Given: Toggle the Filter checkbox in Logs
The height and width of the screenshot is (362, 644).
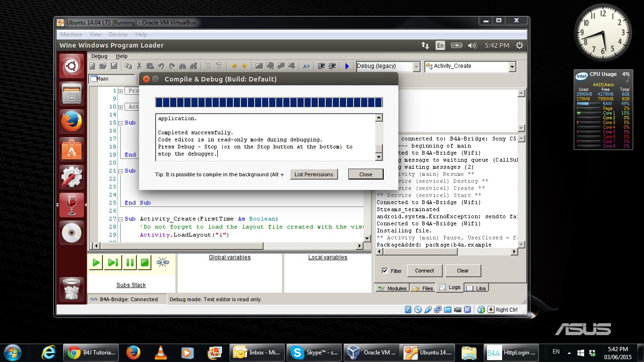Looking at the screenshot, I should 385,271.
